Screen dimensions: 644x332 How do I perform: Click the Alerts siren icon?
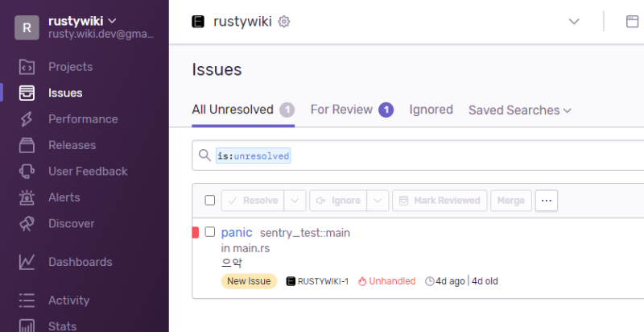pyautogui.click(x=27, y=197)
